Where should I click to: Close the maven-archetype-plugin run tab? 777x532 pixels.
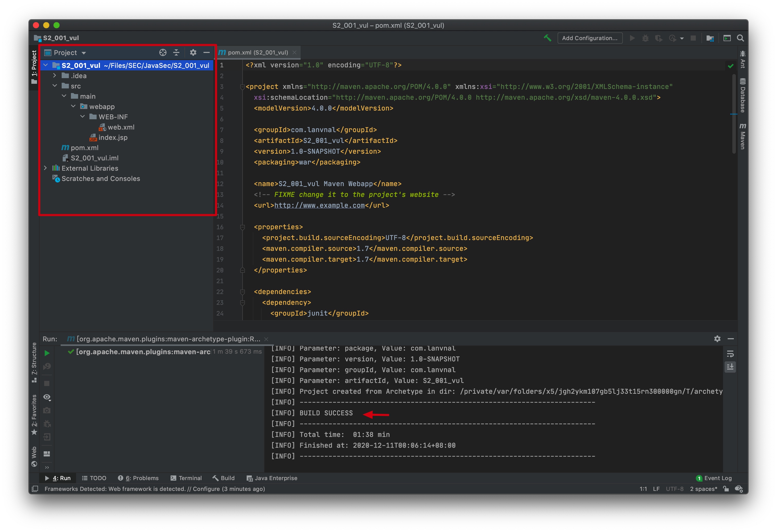(x=266, y=339)
